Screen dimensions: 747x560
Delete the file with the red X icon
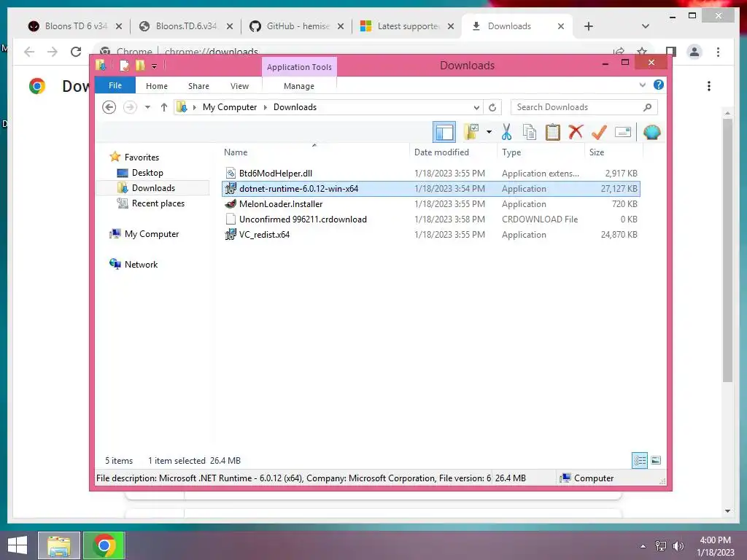pos(576,132)
